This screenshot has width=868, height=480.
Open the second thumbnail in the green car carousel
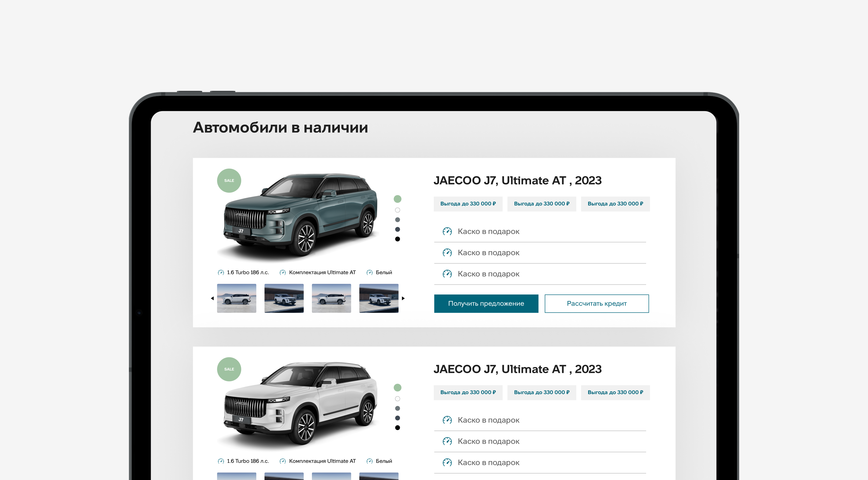pyautogui.click(x=284, y=299)
